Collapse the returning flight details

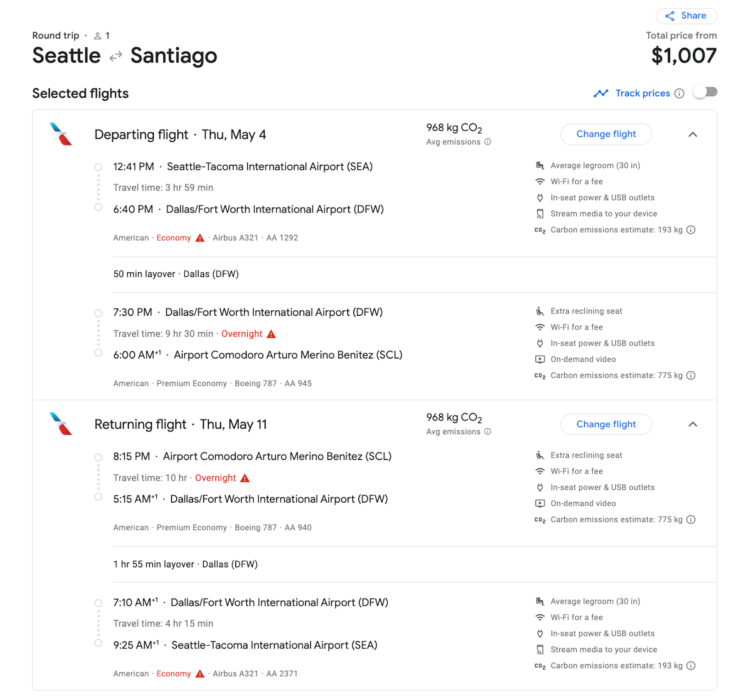[x=693, y=425]
